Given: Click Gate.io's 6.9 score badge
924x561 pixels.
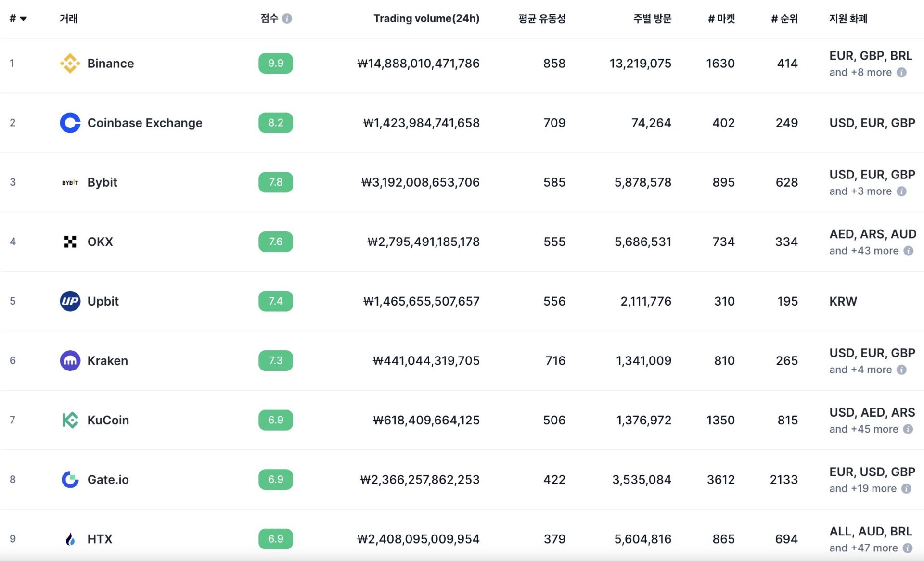Looking at the screenshot, I should pyautogui.click(x=276, y=479).
